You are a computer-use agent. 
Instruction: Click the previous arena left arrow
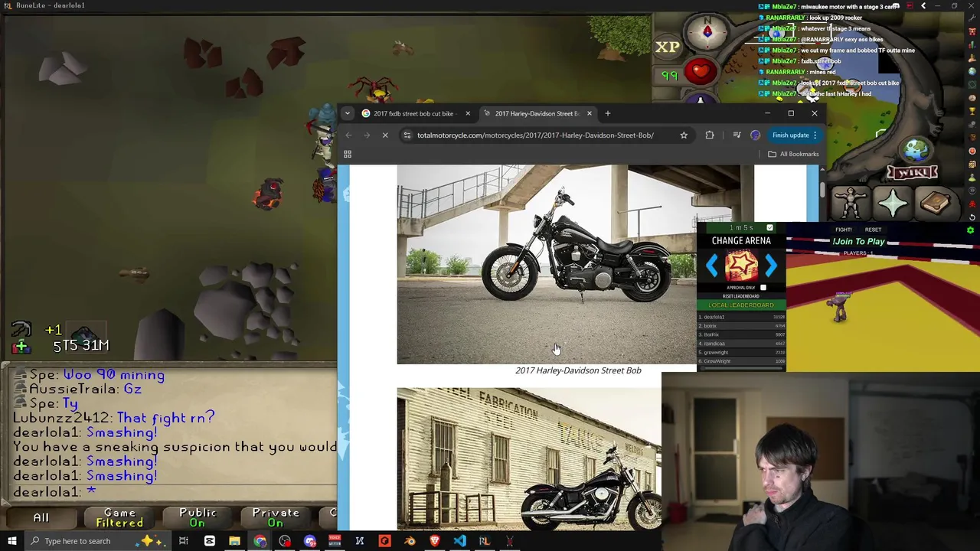tap(712, 266)
